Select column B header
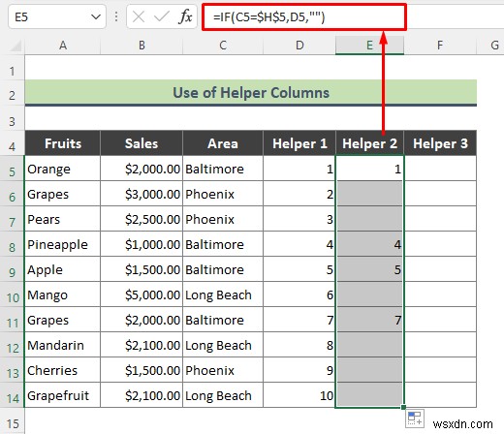The width and height of the screenshot is (504, 434). tap(142, 46)
